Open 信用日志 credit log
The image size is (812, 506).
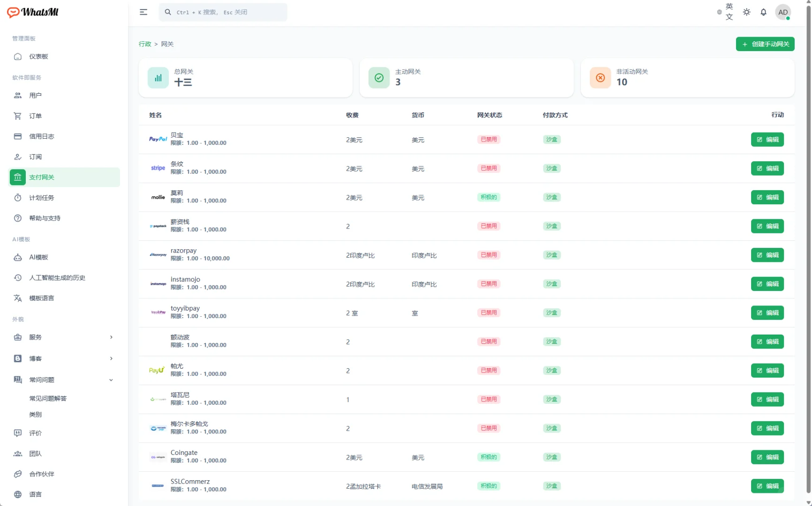pyautogui.click(x=64, y=136)
